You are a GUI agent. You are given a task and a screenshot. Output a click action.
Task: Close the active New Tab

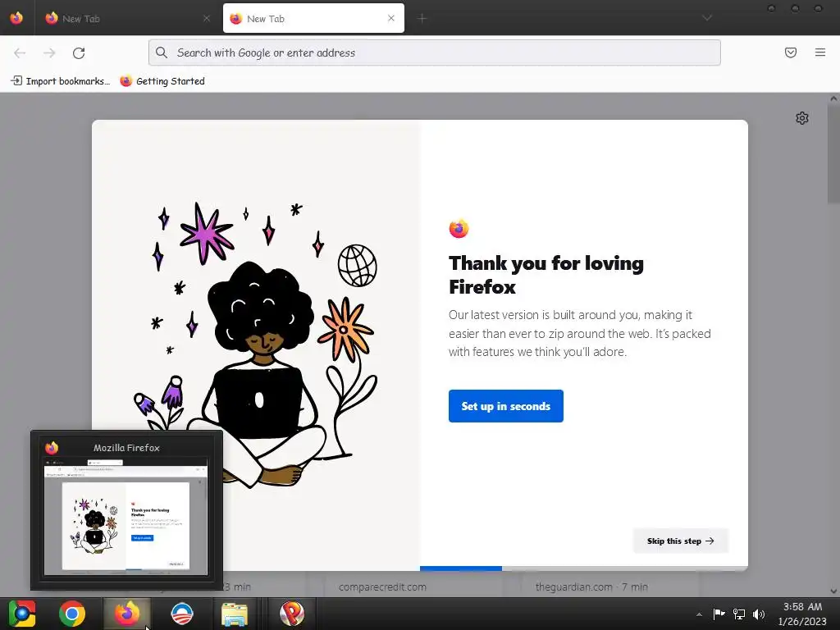[x=391, y=18]
